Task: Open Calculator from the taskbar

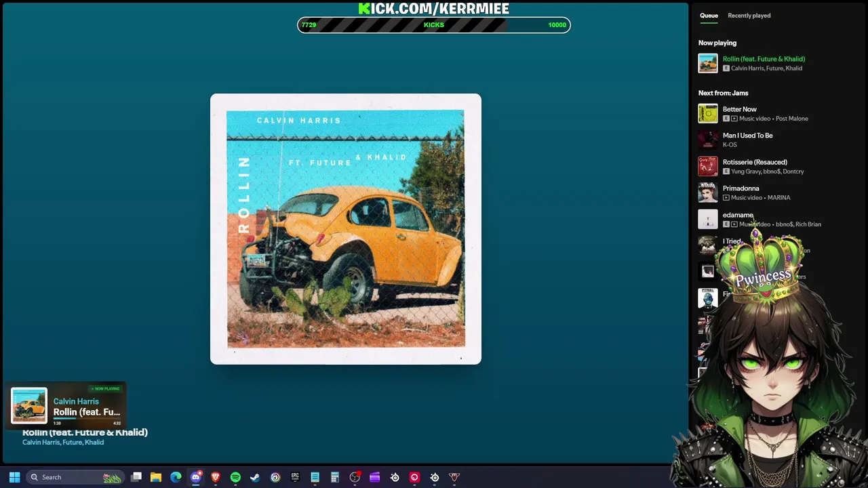Action: (x=334, y=477)
